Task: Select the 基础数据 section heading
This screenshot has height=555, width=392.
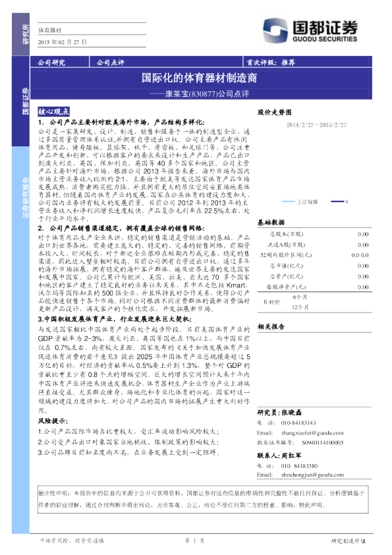Action: coord(271,222)
